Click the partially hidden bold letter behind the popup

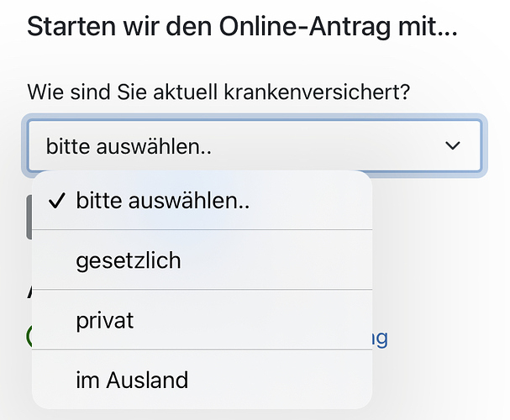click(29, 291)
